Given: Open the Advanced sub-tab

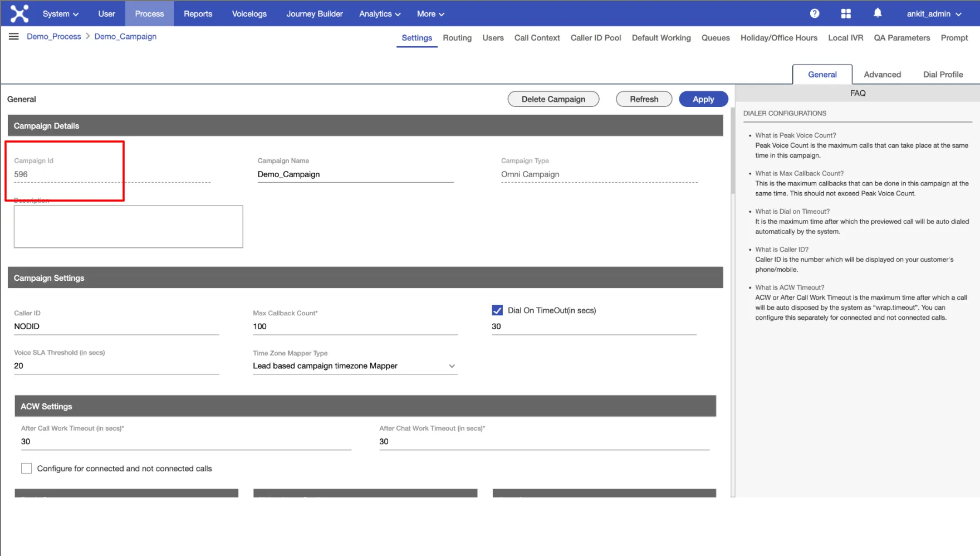Looking at the screenshot, I should 882,75.
